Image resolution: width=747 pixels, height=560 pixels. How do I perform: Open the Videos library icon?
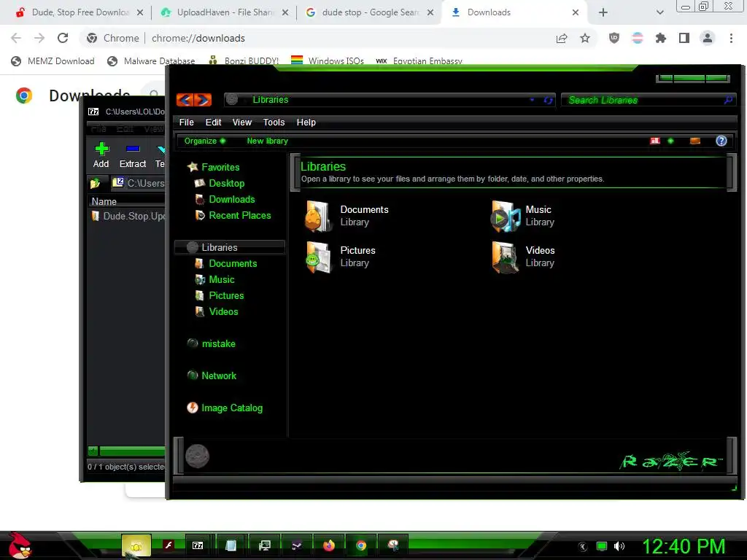tap(506, 257)
